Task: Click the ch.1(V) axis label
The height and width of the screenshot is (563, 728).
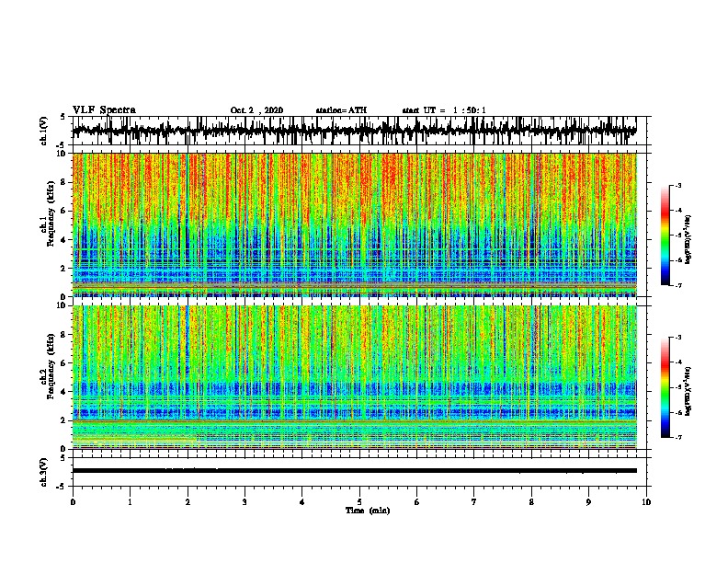Action: 44,131
